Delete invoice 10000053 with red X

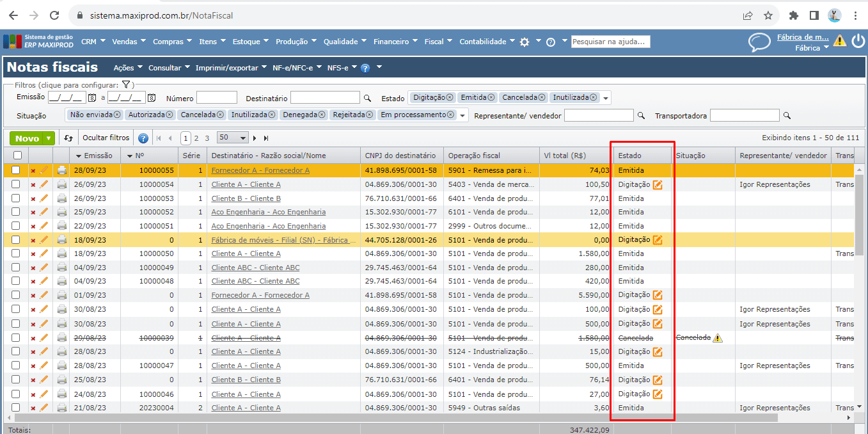point(33,198)
